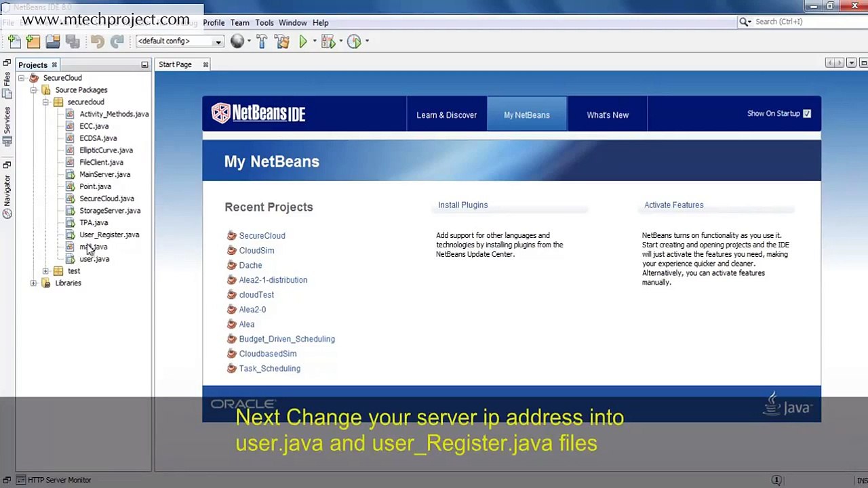The width and height of the screenshot is (868, 488).
Task: Open the Alea2-1-distribution recent project
Action: coord(273,280)
